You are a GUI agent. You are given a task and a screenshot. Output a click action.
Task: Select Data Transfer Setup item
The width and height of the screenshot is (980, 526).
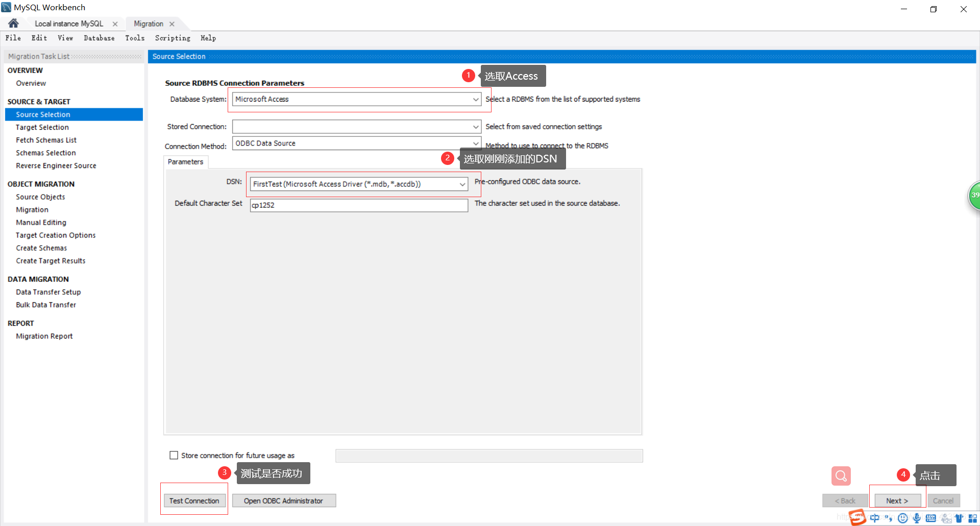coord(48,292)
